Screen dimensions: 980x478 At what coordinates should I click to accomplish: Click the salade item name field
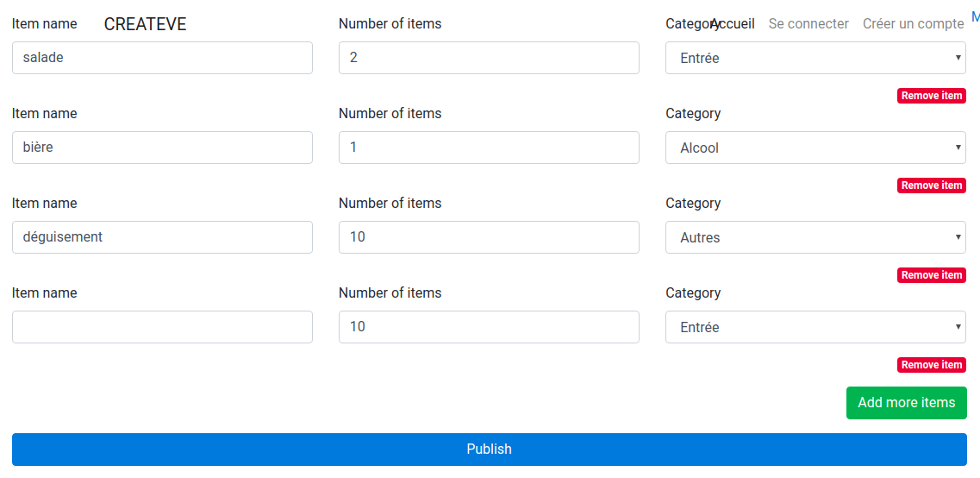[x=162, y=58]
